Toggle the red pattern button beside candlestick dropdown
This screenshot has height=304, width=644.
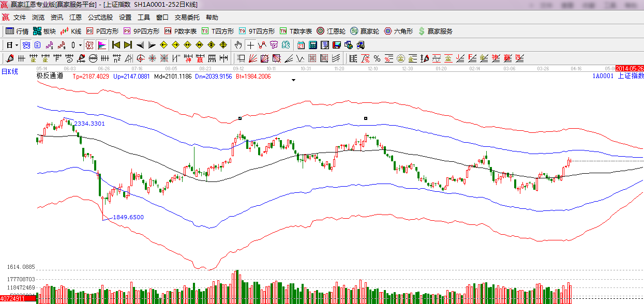[x=89, y=45]
